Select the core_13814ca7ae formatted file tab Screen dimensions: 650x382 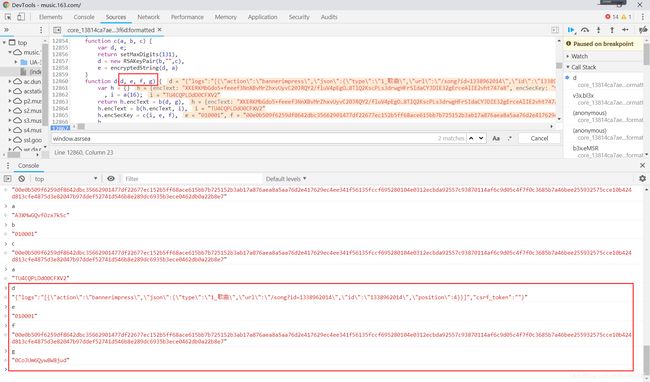click(x=110, y=30)
